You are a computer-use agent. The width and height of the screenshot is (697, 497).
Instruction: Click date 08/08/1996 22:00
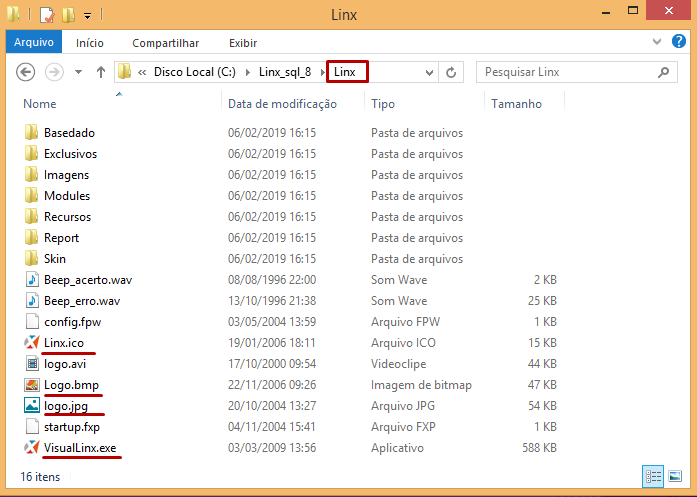click(272, 280)
